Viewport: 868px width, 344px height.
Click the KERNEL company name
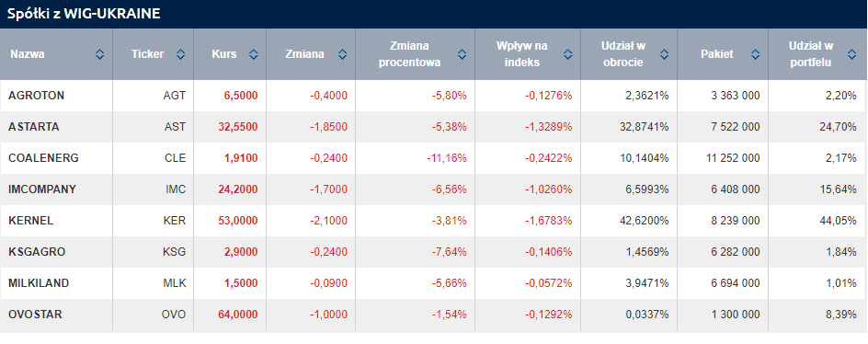31,221
